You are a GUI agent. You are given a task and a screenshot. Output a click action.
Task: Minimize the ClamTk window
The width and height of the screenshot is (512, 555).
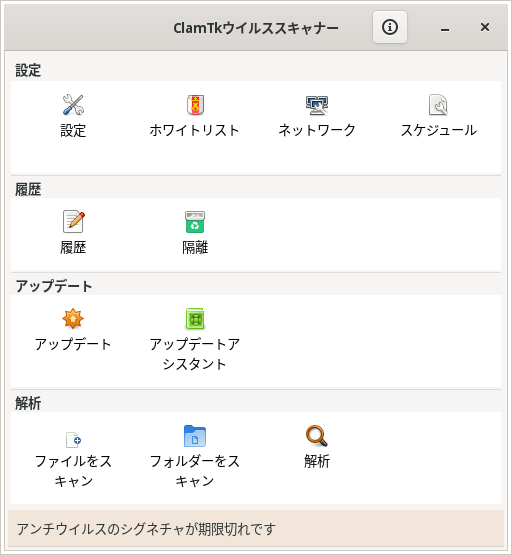click(445, 27)
